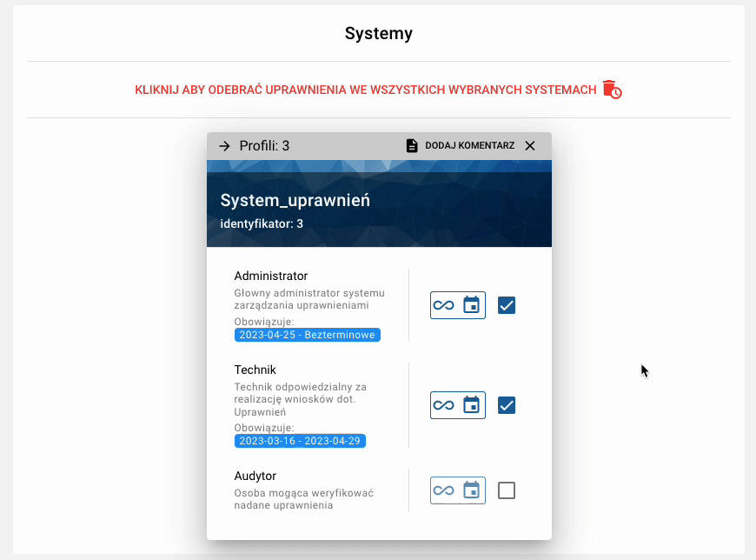Click the revoke permissions in all systems link
The height and width of the screenshot is (560, 756).
pos(366,90)
